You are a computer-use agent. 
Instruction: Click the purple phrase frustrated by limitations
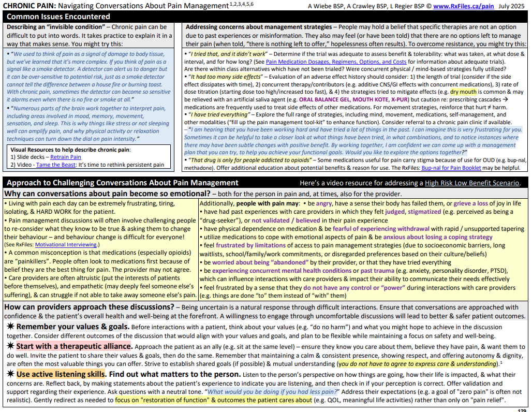tap(250, 245)
